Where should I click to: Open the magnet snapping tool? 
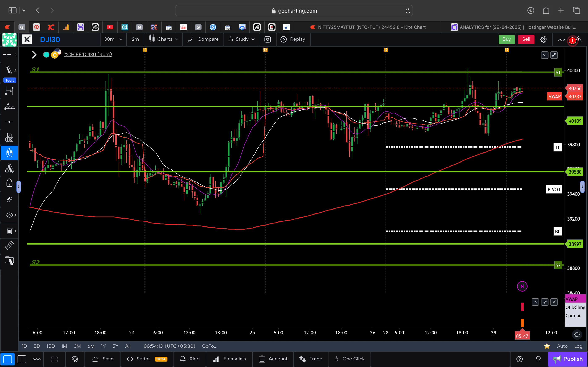pos(9,153)
